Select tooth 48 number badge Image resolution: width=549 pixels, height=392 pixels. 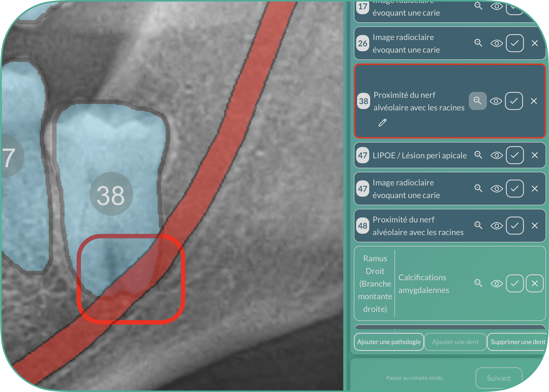(363, 226)
